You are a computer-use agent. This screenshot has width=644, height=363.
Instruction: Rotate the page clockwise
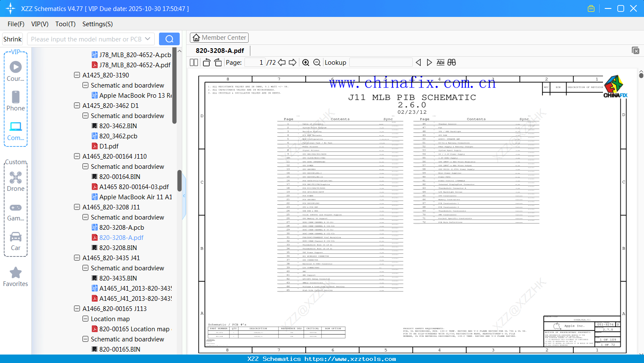pyautogui.click(x=218, y=62)
